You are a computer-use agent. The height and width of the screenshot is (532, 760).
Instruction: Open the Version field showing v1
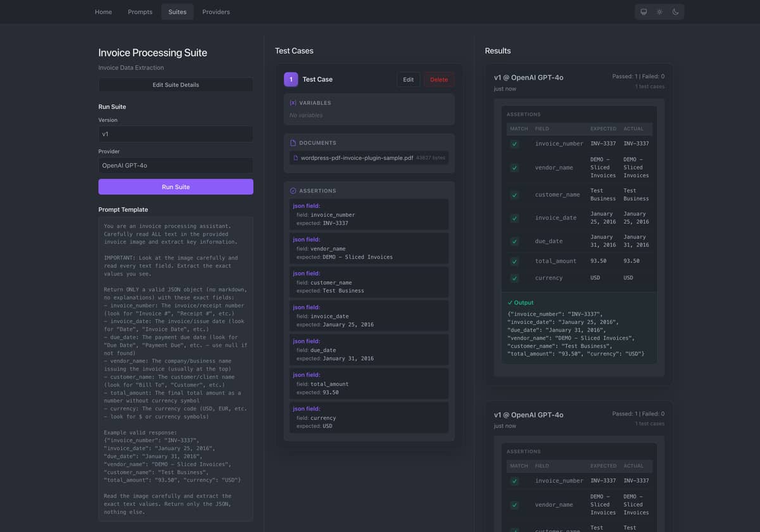pos(175,134)
